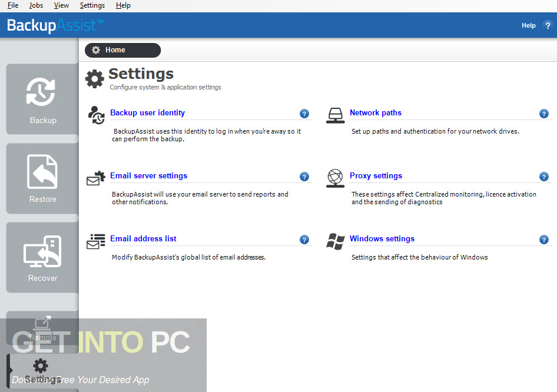557x392 pixels.
Task: Go to Home breadcrumb button
Action: click(x=122, y=50)
